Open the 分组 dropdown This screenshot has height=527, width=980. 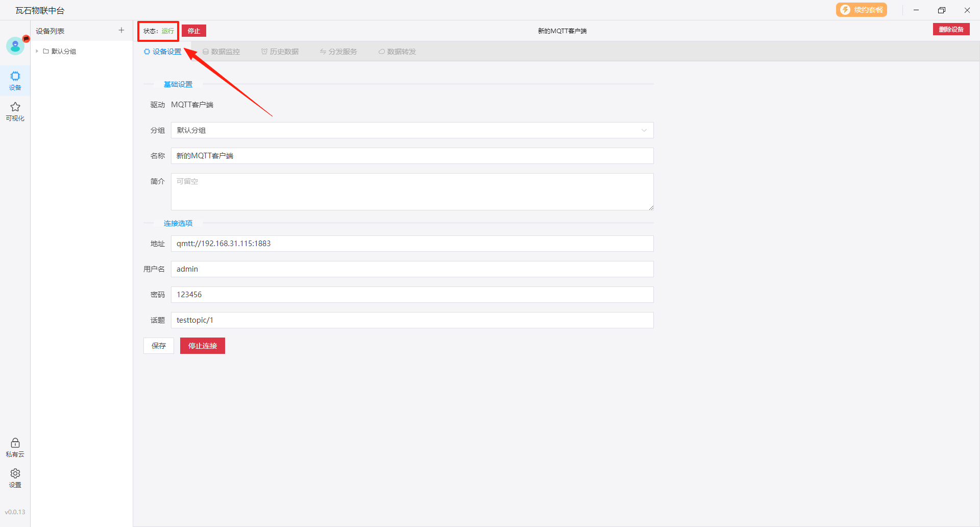[412, 130]
